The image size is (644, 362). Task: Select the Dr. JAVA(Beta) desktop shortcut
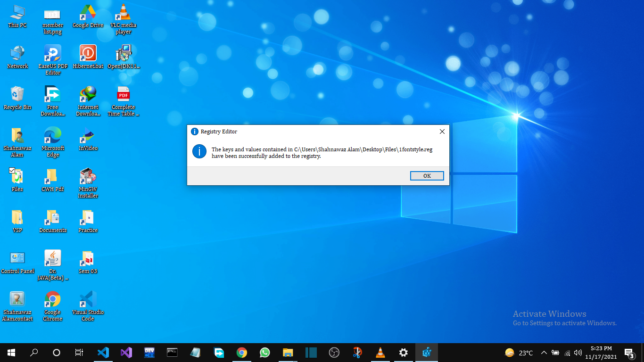[53, 266]
